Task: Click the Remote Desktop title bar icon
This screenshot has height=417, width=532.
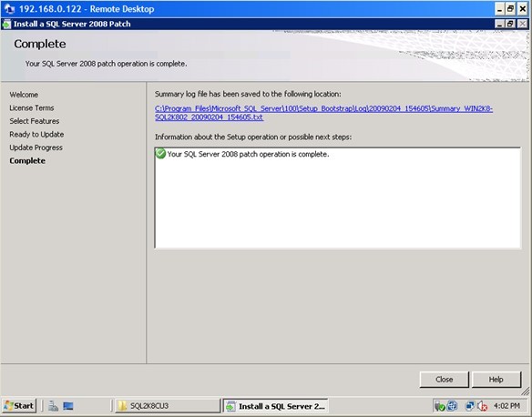Action: pos(9,9)
